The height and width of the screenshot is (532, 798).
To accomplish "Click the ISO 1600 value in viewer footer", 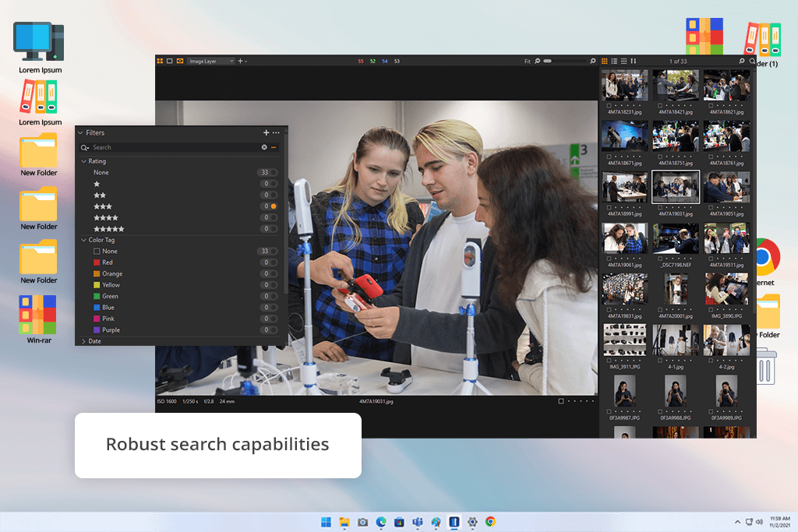I will click(x=167, y=402).
